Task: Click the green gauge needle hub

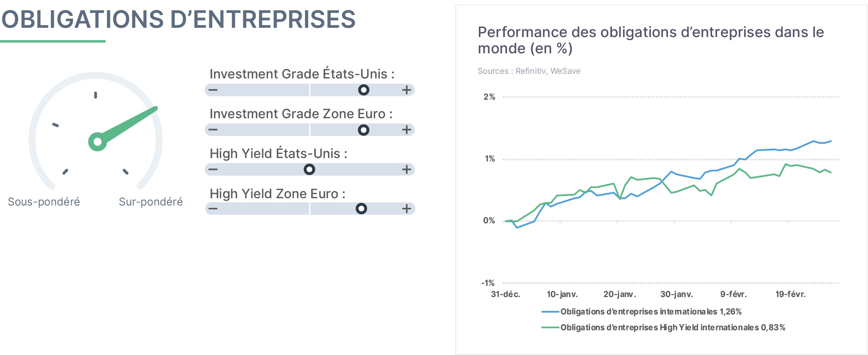Action: pyautogui.click(x=97, y=142)
